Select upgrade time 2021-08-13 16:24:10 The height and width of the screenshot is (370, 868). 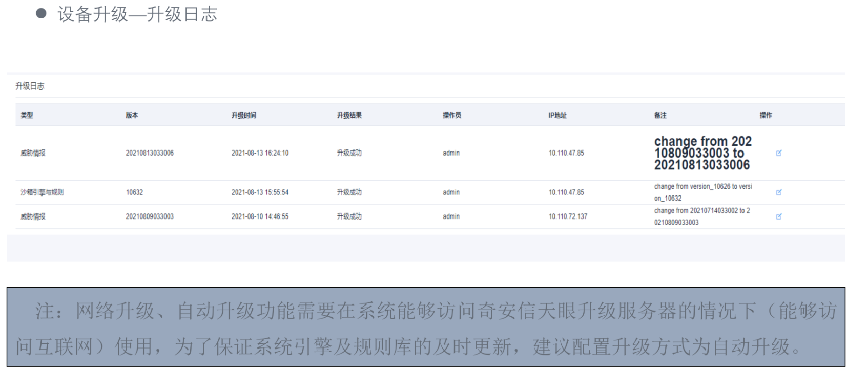(x=260, y=153)
